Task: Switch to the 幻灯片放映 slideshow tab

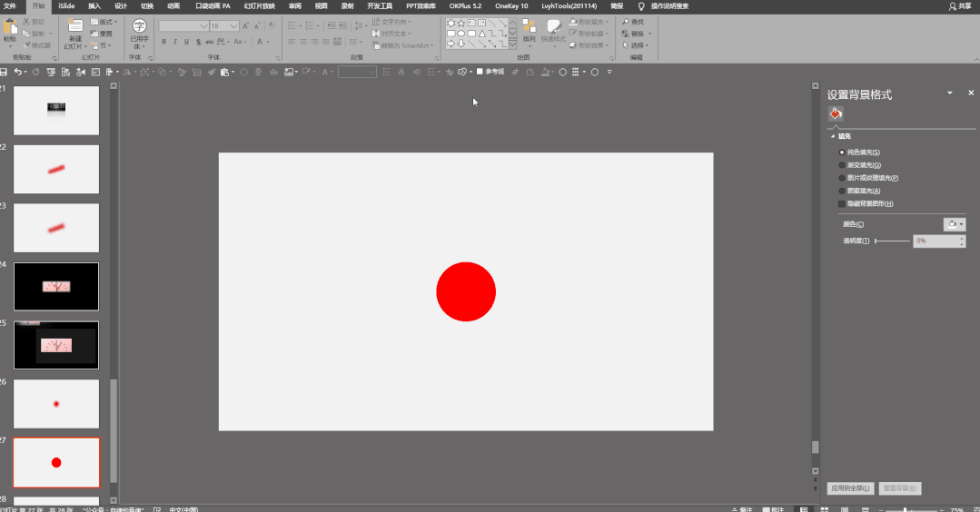Action: coord(260,6)
